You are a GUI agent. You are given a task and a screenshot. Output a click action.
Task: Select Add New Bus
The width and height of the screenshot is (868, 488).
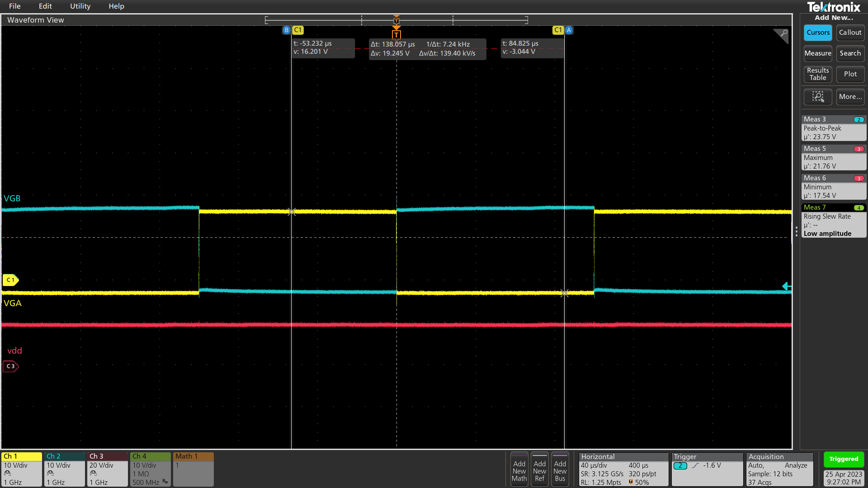560,469
